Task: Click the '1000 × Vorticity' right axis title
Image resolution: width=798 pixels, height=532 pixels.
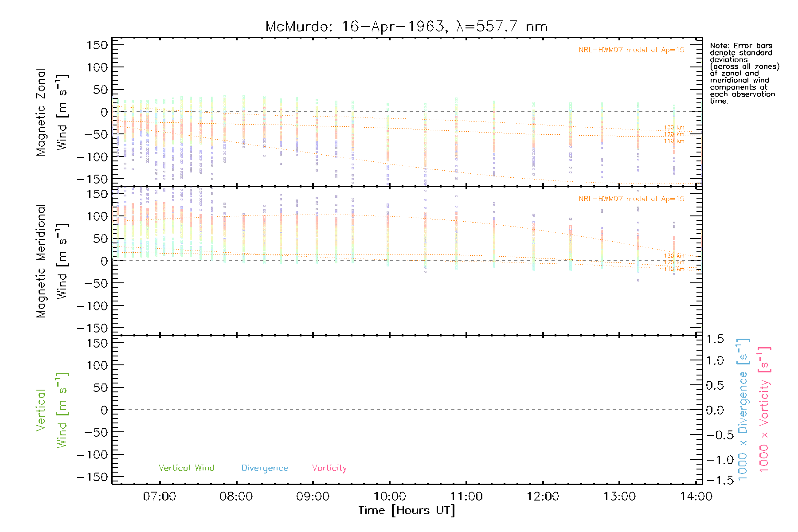Action: 765,410
